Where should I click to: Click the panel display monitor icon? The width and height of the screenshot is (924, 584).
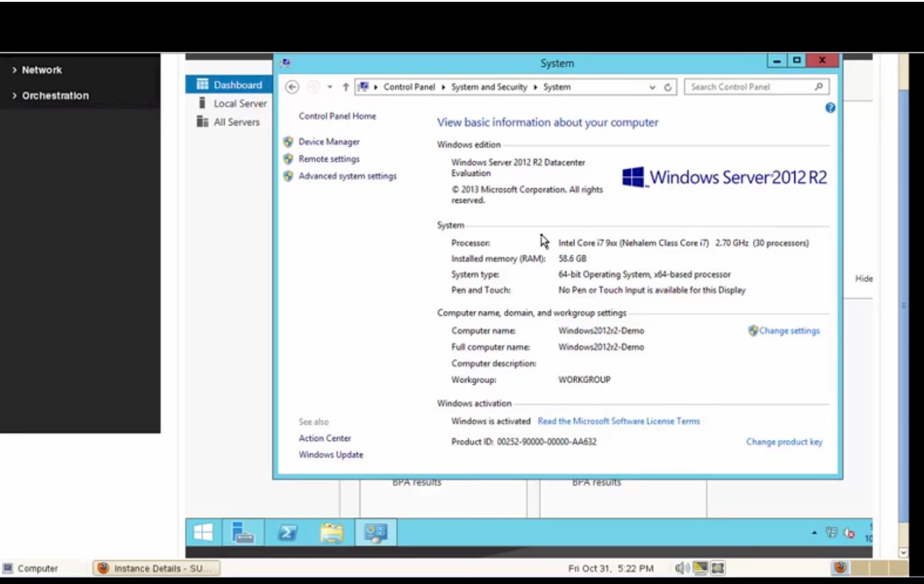[x=700, y=568]
